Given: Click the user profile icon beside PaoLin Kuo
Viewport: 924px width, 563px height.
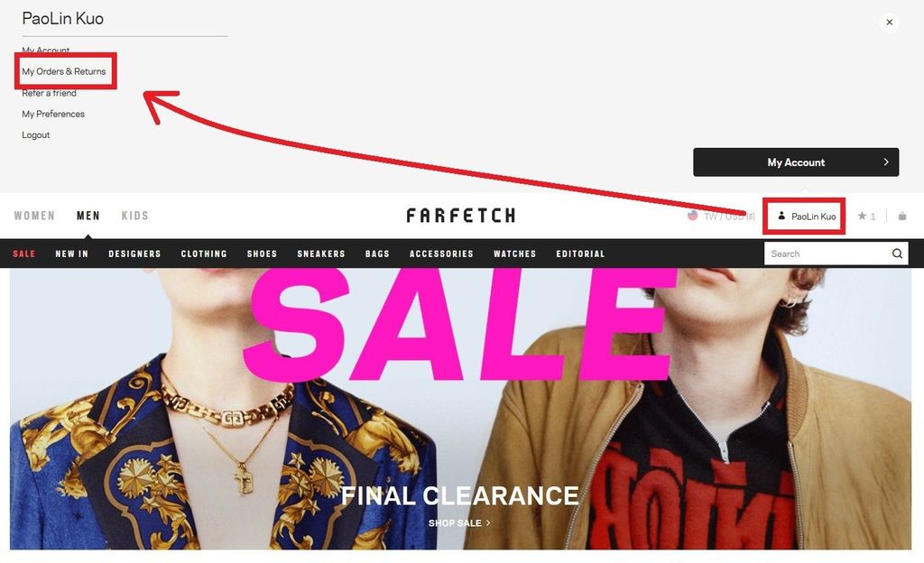Looking at the screenshot, I should click(x=781, y=216).
